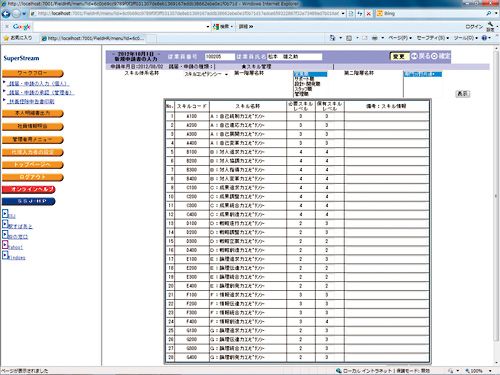Open the Google toolbar search box dropdown
Image resolution: width=500 pixels, height=375 pixels.
208,27
